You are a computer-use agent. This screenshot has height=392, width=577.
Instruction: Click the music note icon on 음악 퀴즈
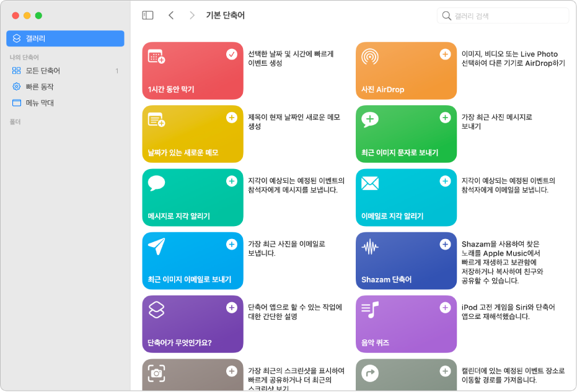pyautogui.click(x=370, y=308)
